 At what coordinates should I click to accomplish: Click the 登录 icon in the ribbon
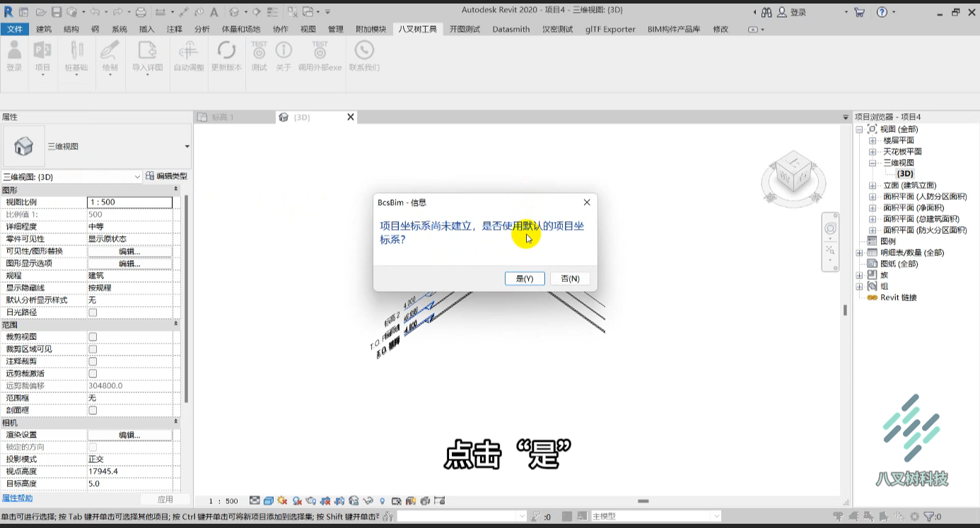14,51
